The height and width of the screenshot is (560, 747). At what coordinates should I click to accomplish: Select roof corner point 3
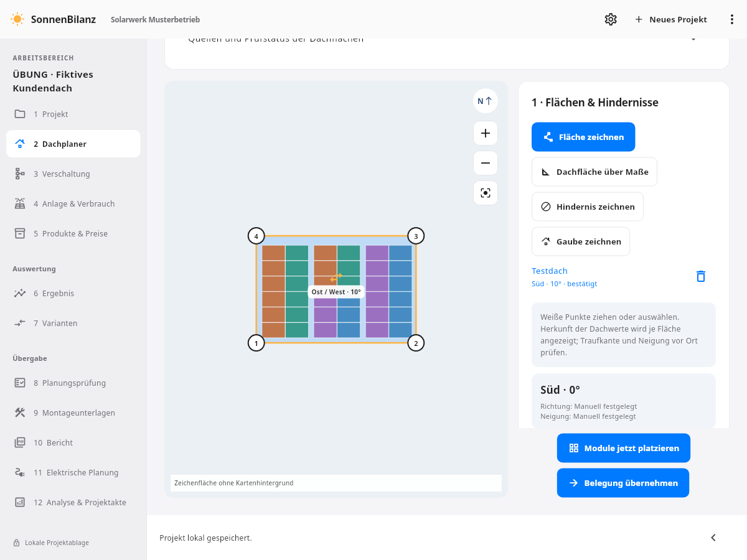(416, 236)
